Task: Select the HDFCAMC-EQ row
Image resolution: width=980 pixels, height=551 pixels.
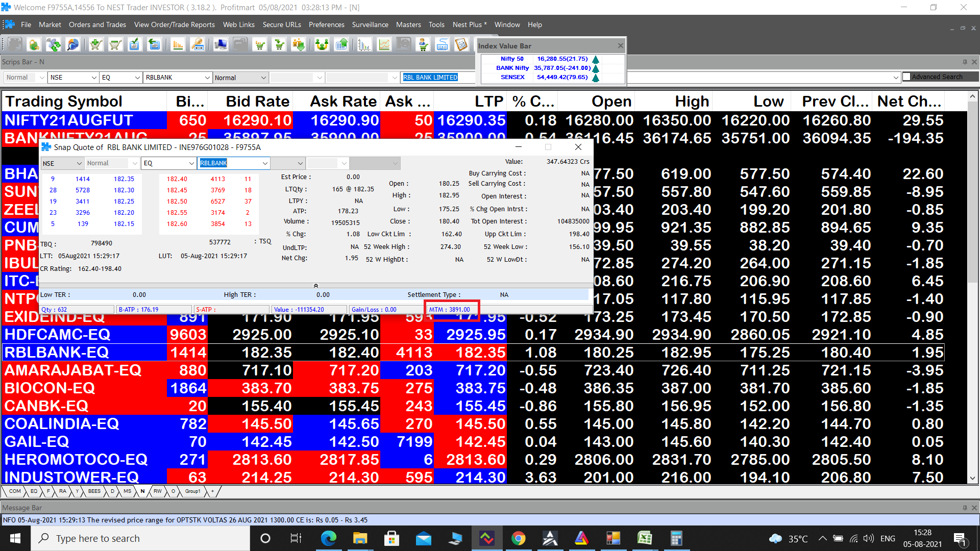Action: point(474,335)
